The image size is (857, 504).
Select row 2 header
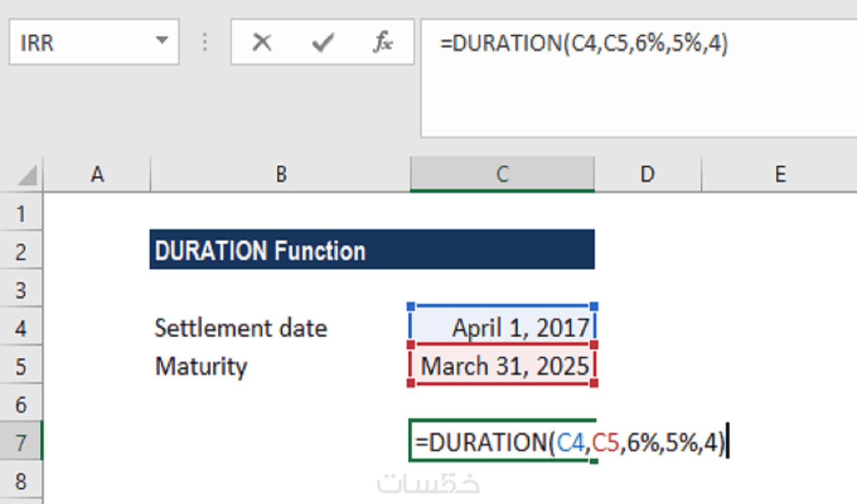click(x=21, y=252)
